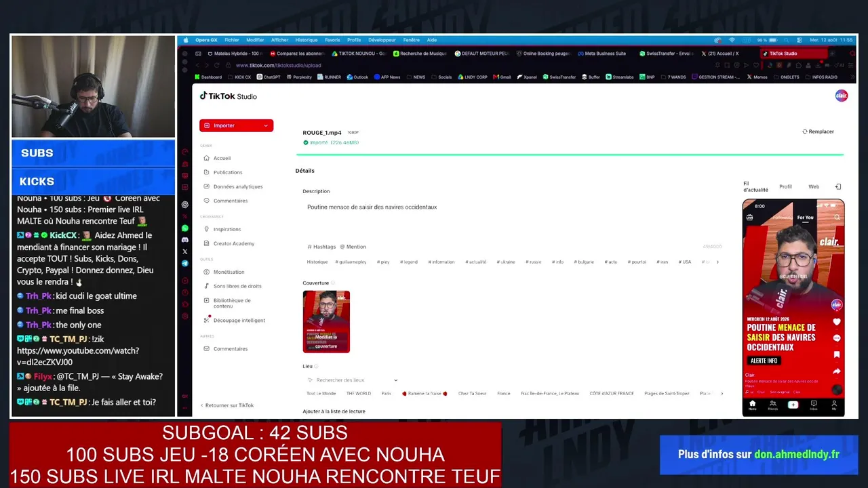The image size is (868, 488).
Task: Click the #actualité hashtag suggestion
Action: click(477, 262)
